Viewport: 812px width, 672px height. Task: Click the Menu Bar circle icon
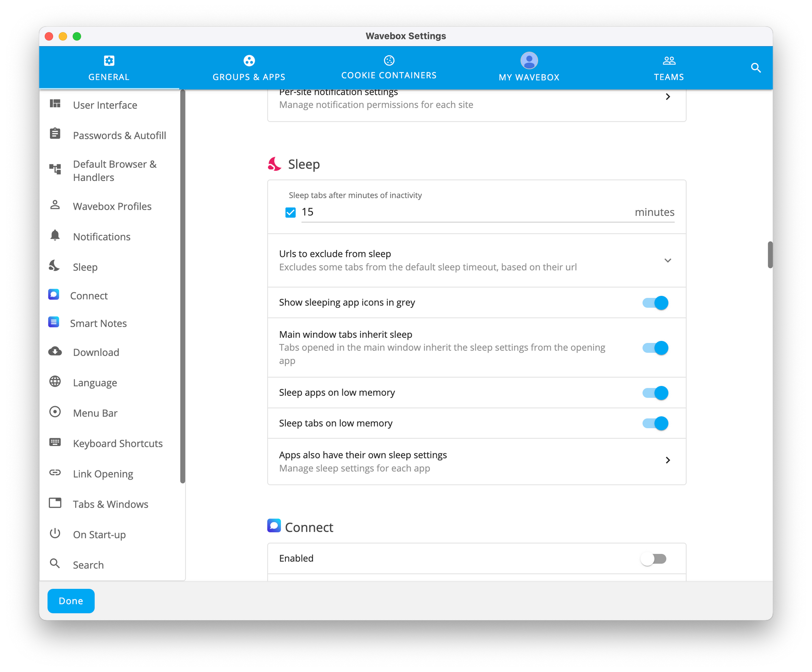pos(55,412)
